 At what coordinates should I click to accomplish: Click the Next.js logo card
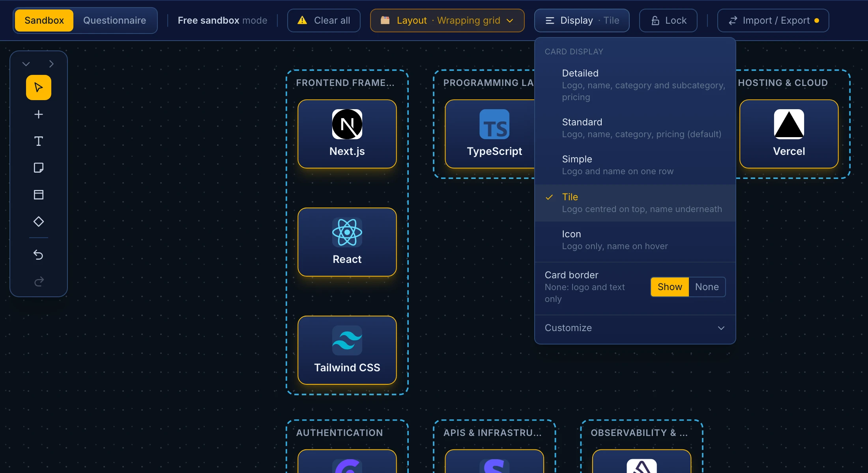[x=347, y=134]
